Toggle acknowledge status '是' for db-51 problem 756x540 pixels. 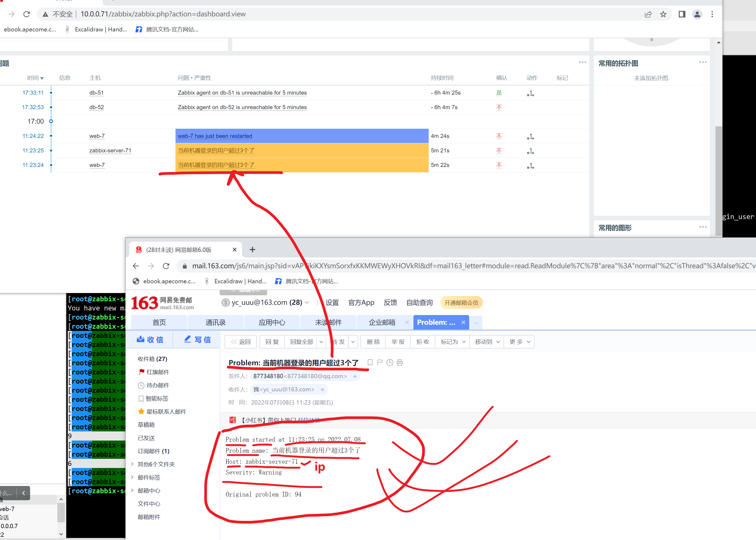pos(499,93)
